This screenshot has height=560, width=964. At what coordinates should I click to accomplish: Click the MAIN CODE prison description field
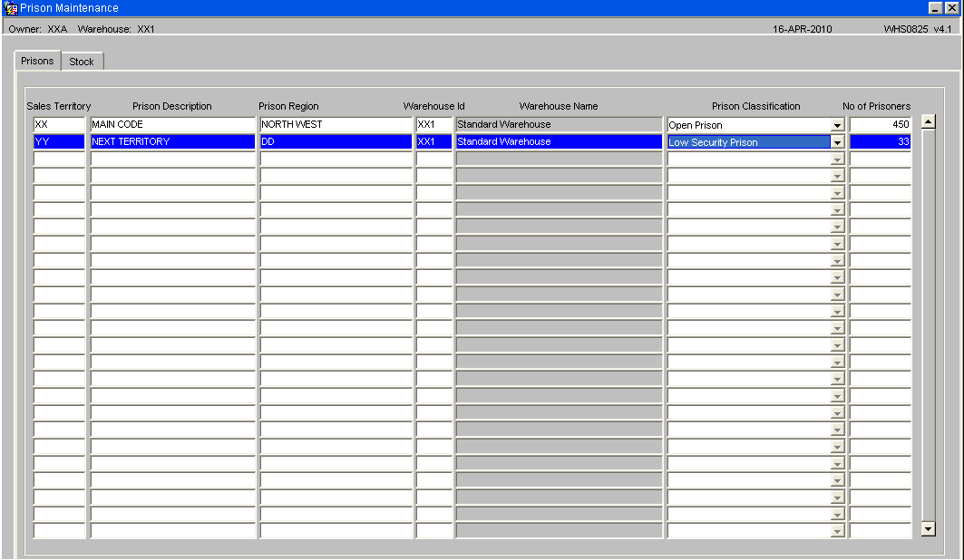click(172, 125)
